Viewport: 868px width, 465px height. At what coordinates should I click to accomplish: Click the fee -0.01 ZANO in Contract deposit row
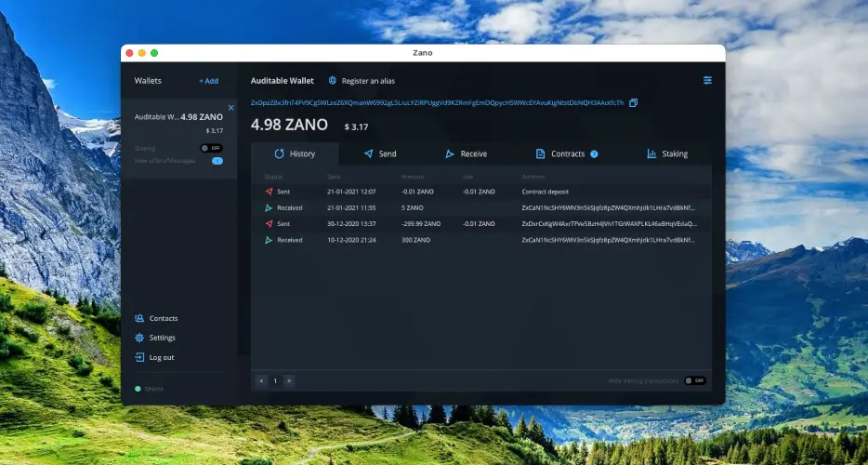pos(479,192)
